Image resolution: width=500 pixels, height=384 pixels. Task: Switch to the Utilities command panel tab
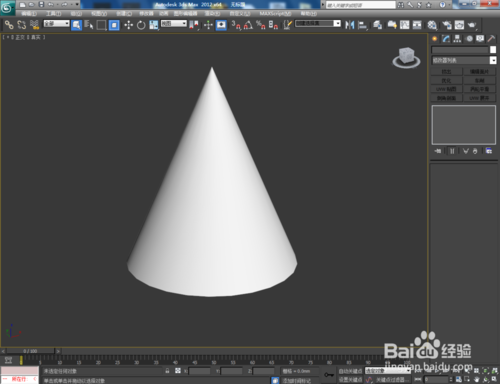pos(491,39)
